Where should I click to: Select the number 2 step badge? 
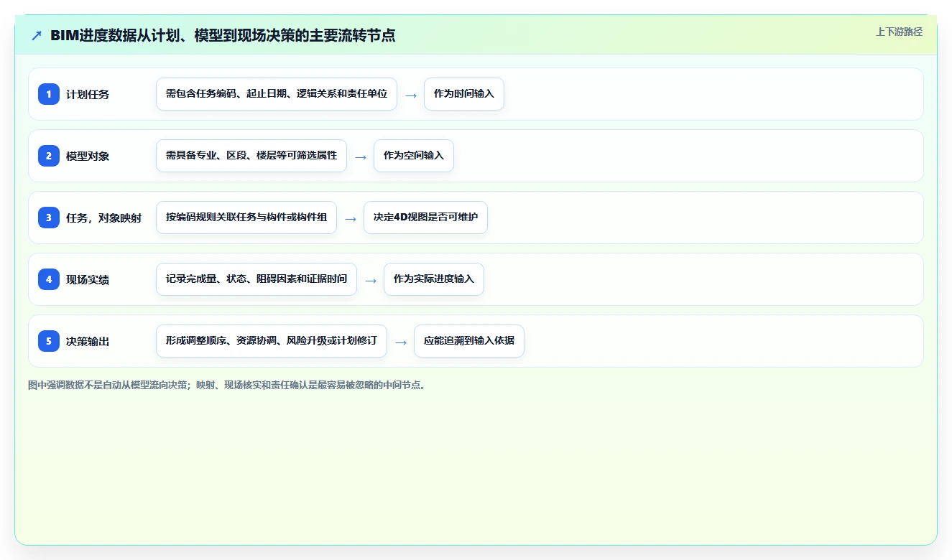[x=49, y=155]
